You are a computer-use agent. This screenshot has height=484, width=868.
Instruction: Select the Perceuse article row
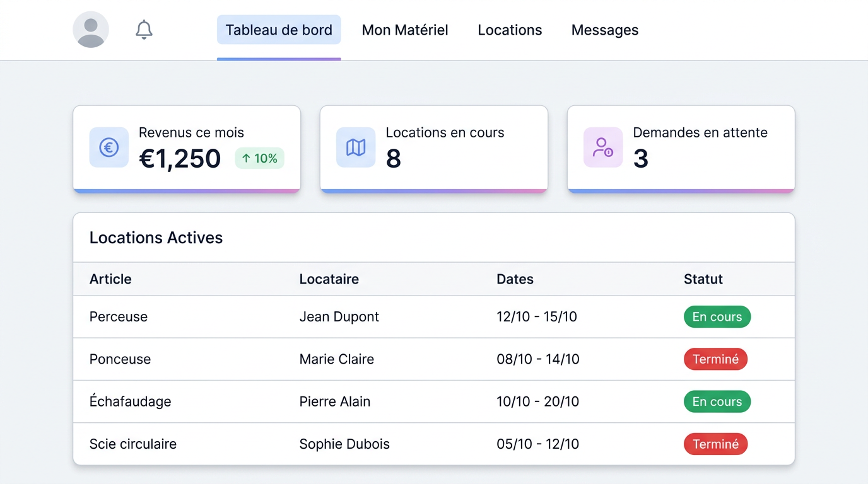click(x=434, y=317)
